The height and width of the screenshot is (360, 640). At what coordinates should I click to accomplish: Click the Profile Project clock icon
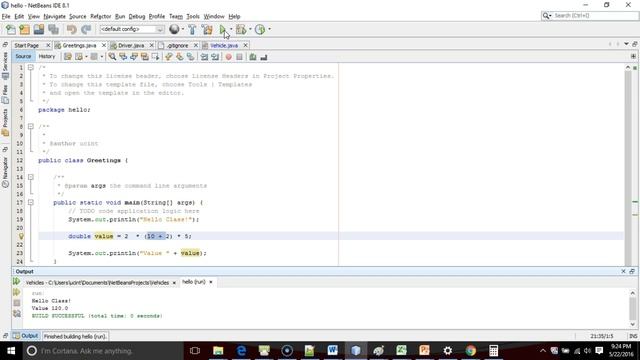260,29
